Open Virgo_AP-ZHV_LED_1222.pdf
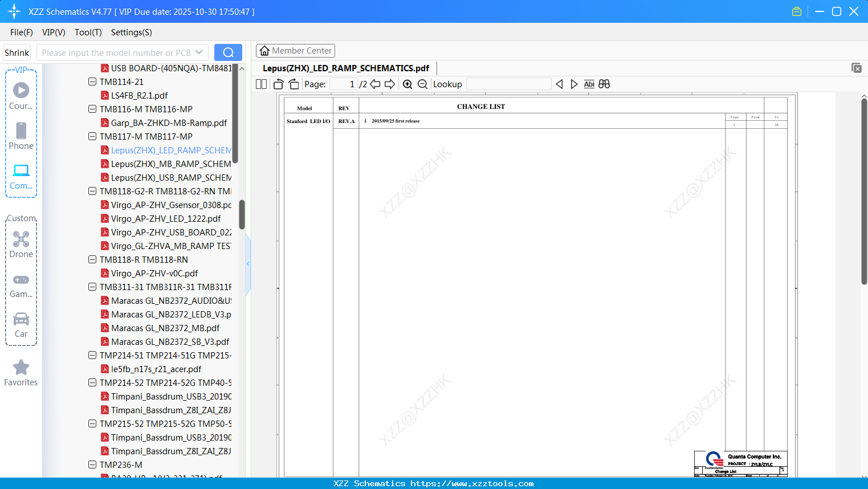The image size is (868, 489). click(x=166, y=218)
